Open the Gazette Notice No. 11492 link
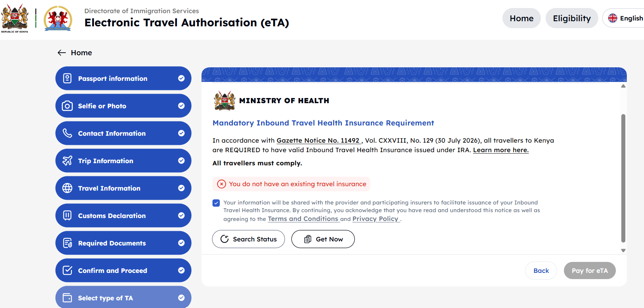 (318, 140)
